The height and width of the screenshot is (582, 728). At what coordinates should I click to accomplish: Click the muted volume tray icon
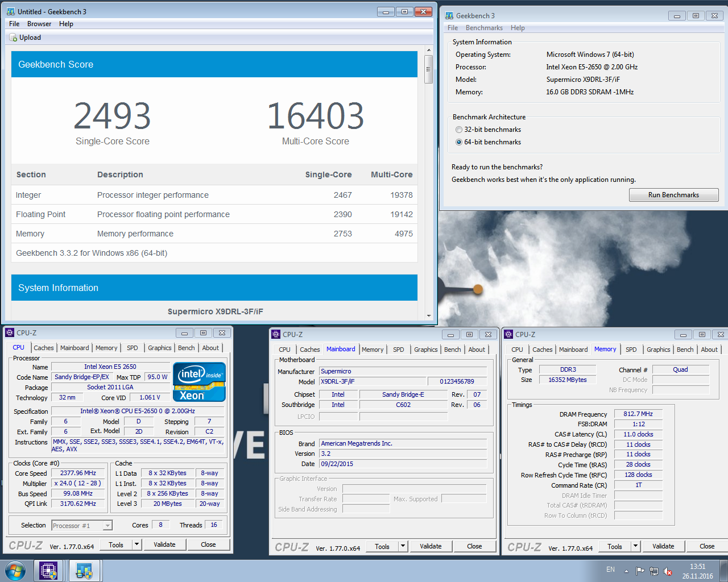pyautogui.click(x=668, y=571)
